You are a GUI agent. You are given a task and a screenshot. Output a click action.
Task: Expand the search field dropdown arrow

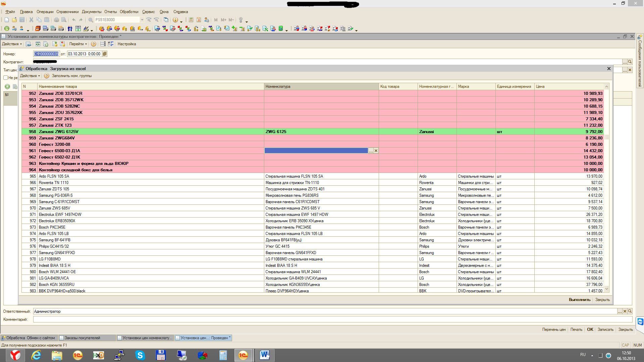coord(142,20)
